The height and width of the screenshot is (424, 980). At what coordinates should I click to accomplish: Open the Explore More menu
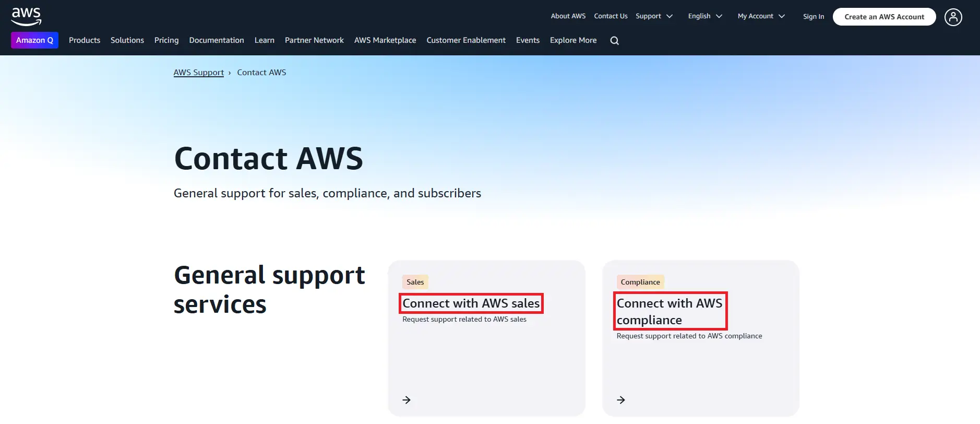pos(573,40)
